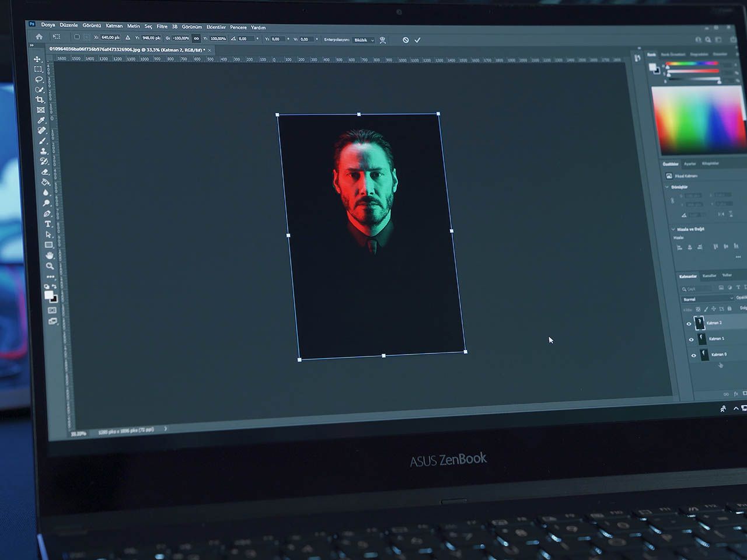
Task: Select the Paint Bucket tool
Action: point(46,182)
